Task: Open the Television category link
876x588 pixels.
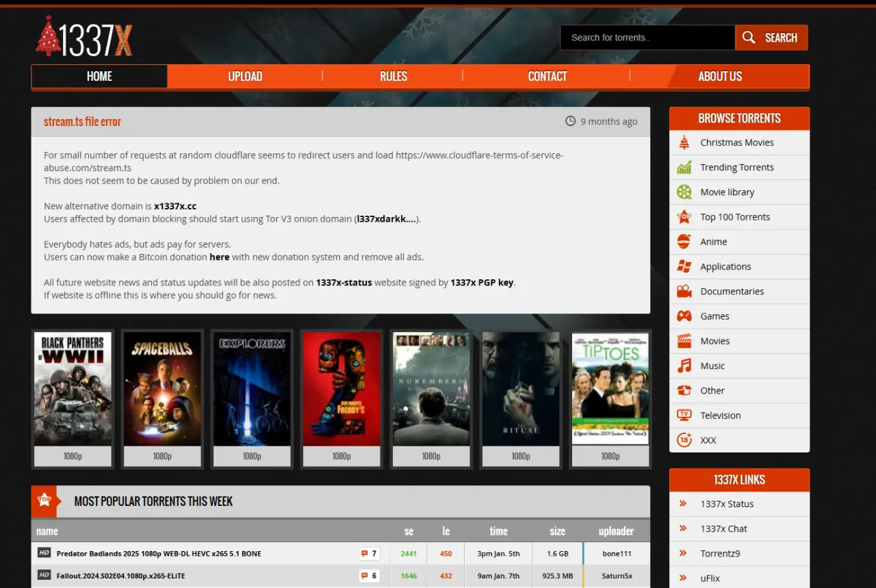Action: coord(721,416)
